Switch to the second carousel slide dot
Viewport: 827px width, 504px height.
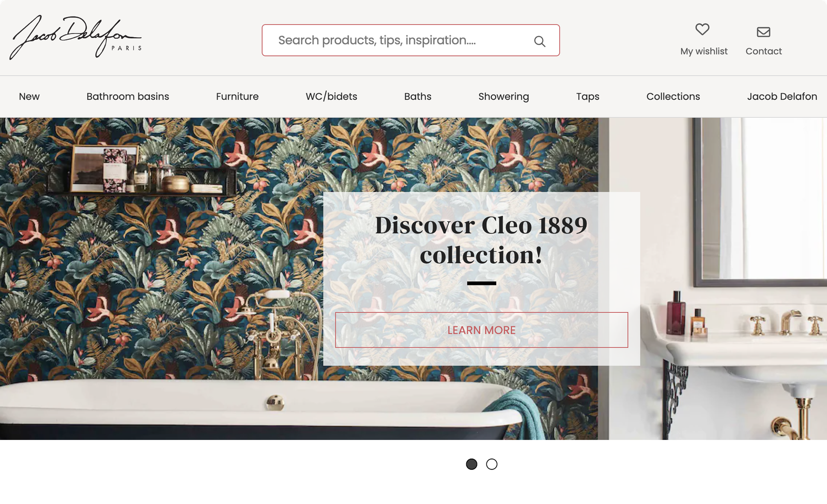click(x=492, y=464)
